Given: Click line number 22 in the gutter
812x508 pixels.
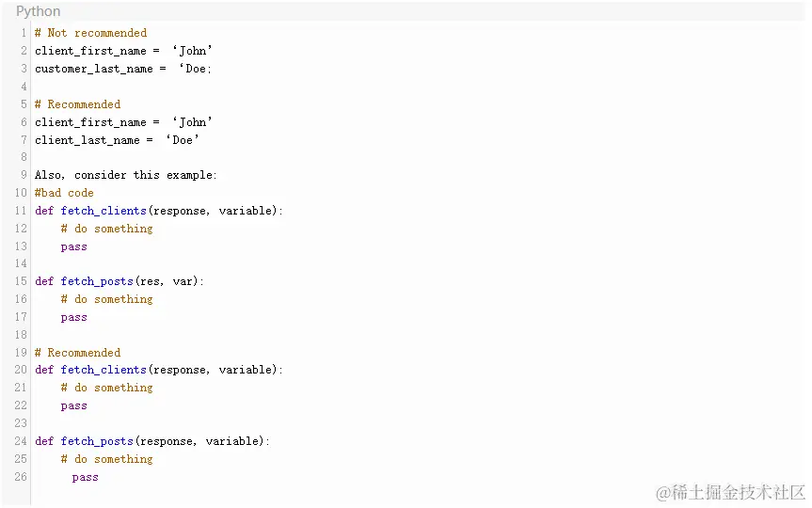Looking at the screenshot, I should (21, 405).
